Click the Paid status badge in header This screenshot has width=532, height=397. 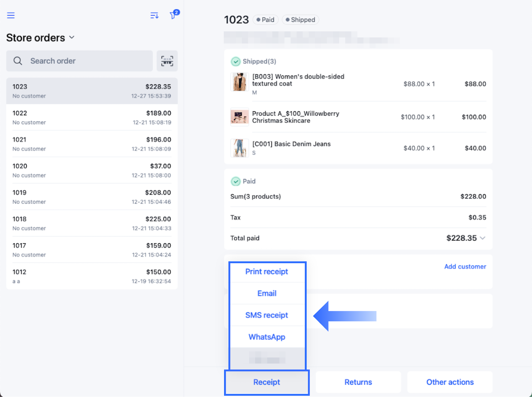pyautogui.click(x=265, y=20)
